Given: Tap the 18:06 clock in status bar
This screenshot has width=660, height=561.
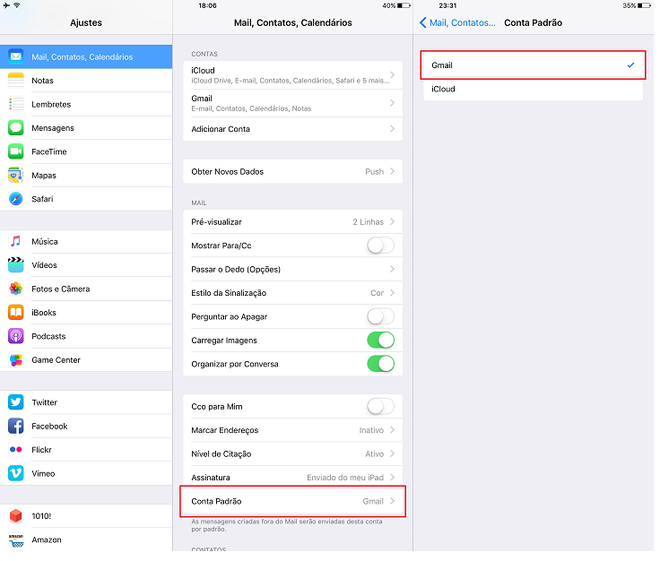Looking at the screenshot, I should click(208, 5).
